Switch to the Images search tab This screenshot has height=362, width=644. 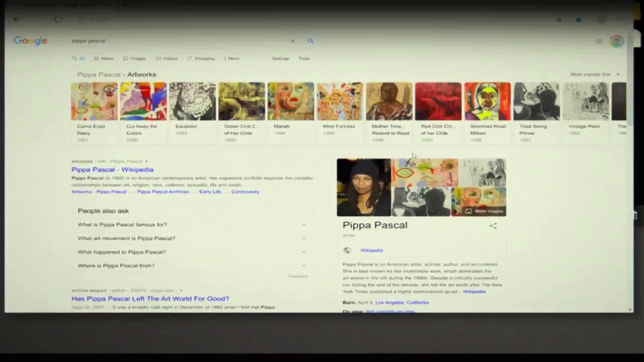134,58
